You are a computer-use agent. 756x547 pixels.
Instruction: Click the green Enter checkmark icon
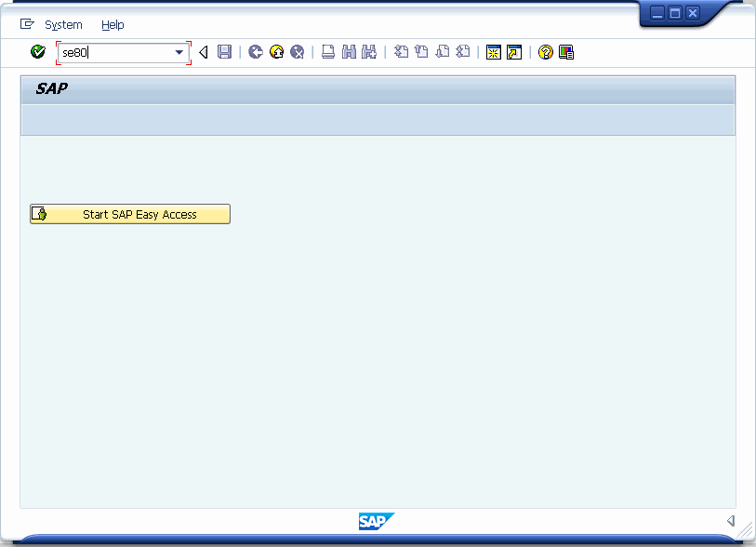(37, 51)
